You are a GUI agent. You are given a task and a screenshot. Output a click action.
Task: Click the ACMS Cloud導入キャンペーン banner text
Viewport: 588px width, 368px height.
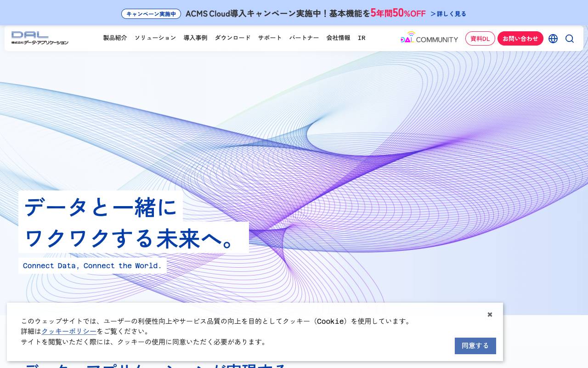click(278, 13)
